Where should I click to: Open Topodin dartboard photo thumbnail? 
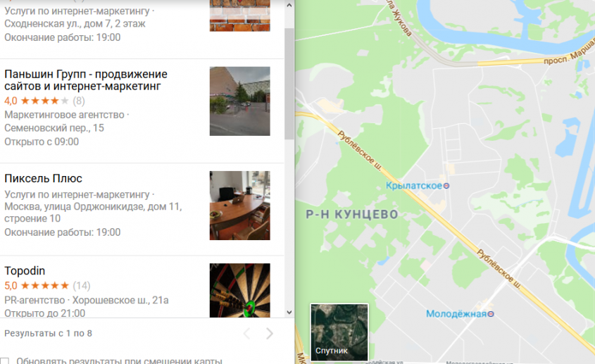240,290
